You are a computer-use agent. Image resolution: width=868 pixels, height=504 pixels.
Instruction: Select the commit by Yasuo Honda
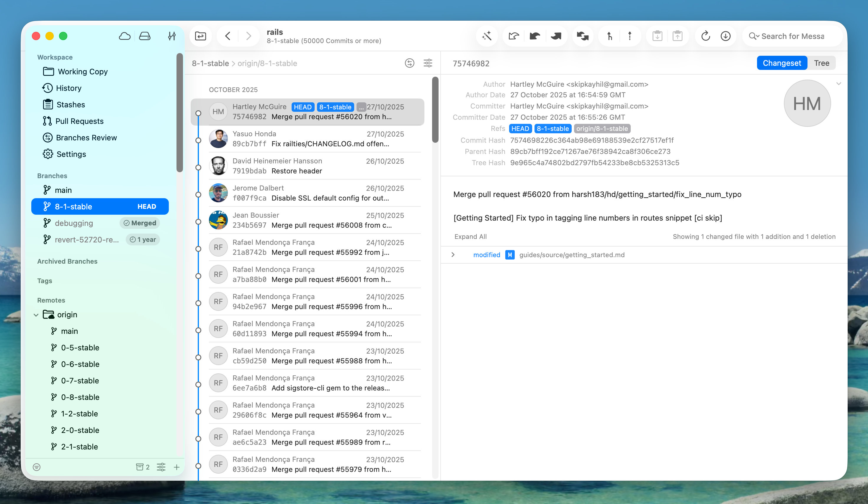(x=310, y=139)
